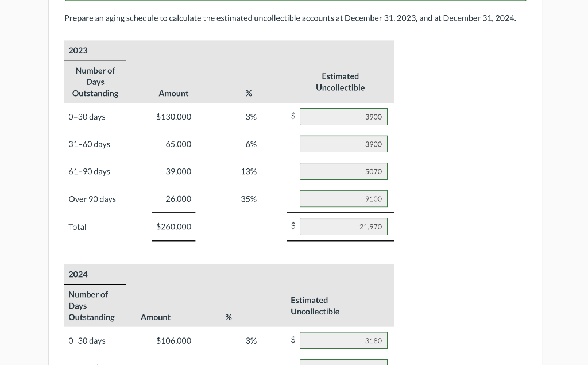Screen dimensions: 588x365
Task: Click the % column header in 2023 table
Action: pyautogui.click(x=248, y=93)
